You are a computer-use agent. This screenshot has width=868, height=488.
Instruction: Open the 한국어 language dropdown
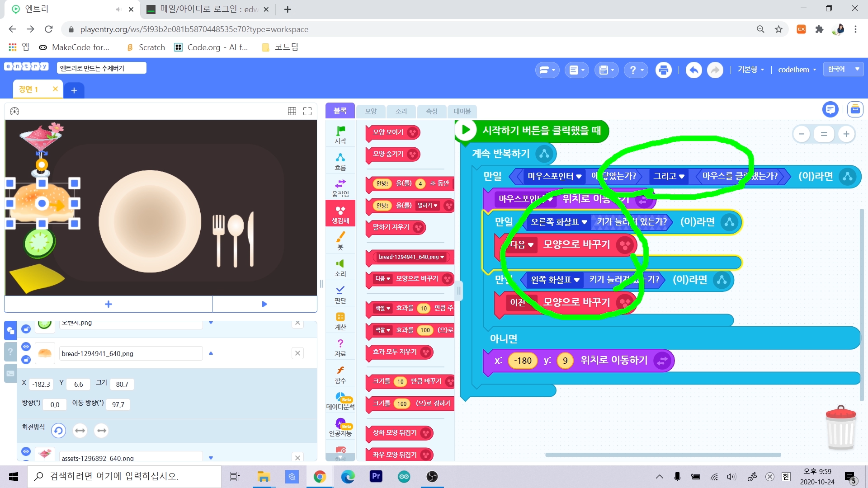pyautogui.click(x=843, y=69)
